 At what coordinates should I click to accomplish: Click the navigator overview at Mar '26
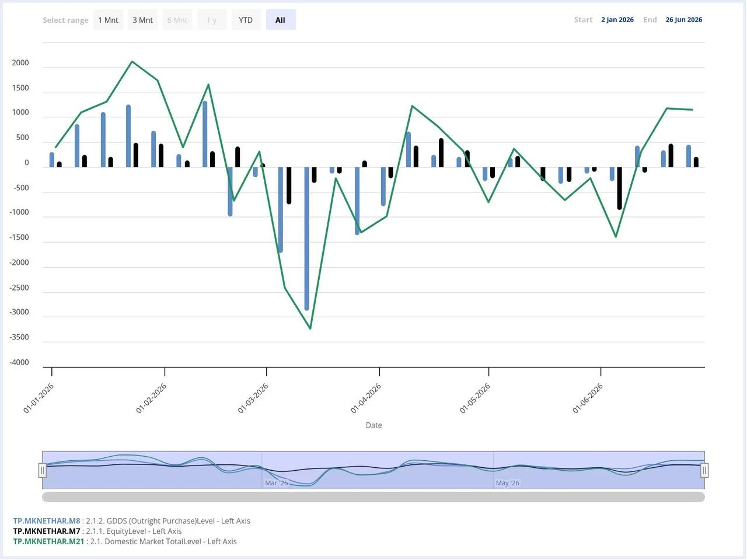[x=276, y=483]
